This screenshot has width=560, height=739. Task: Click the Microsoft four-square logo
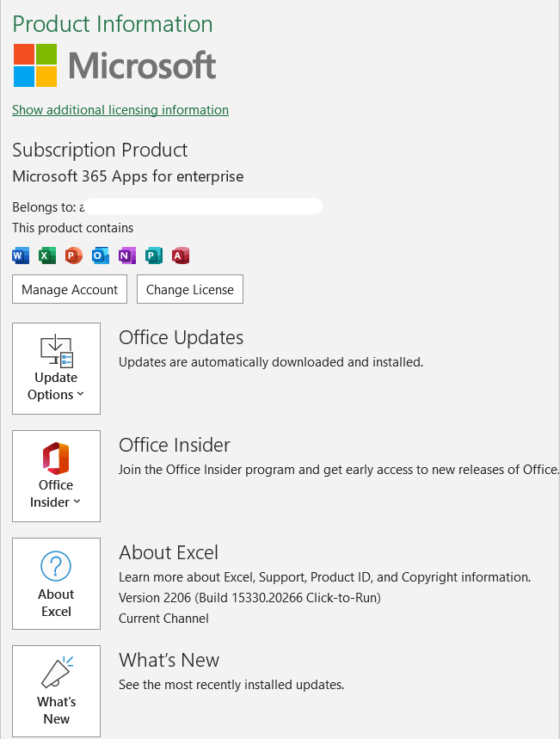tap(35, 65)
